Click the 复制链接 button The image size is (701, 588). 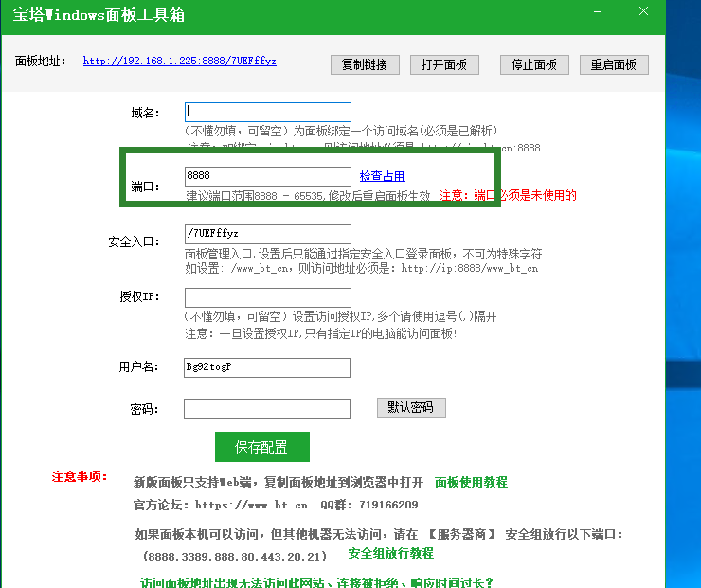365,64
